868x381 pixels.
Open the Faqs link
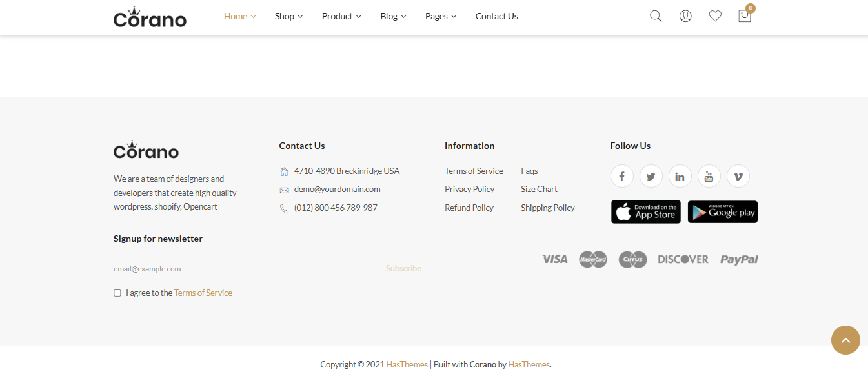click(529, 171)
